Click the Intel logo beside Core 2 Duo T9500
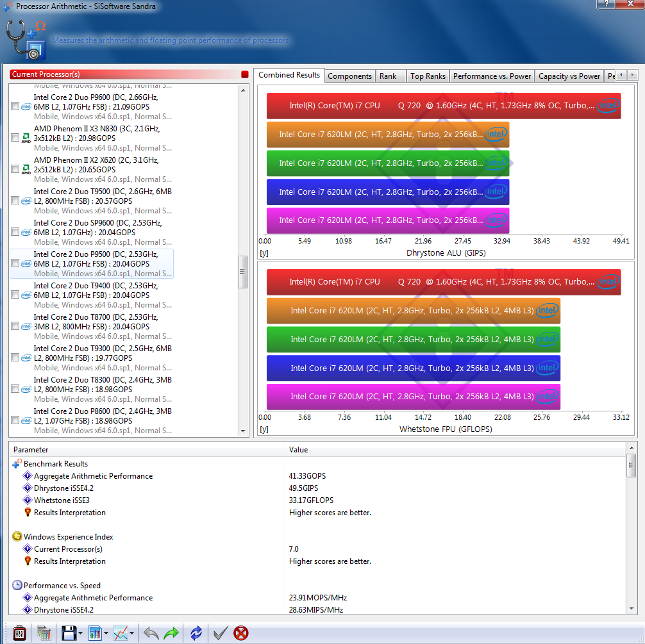The width and height of the screenshot is (645, 644). [x=26, y=201]
